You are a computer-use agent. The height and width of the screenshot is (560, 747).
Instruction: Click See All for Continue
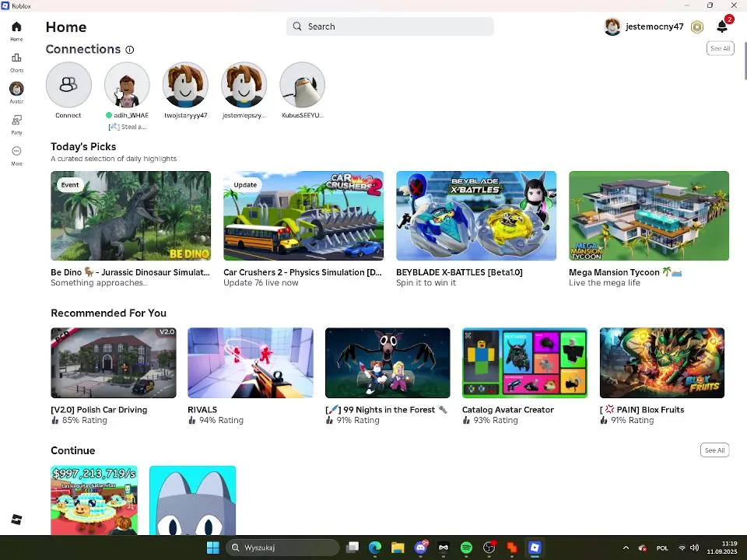click(714, 450)
